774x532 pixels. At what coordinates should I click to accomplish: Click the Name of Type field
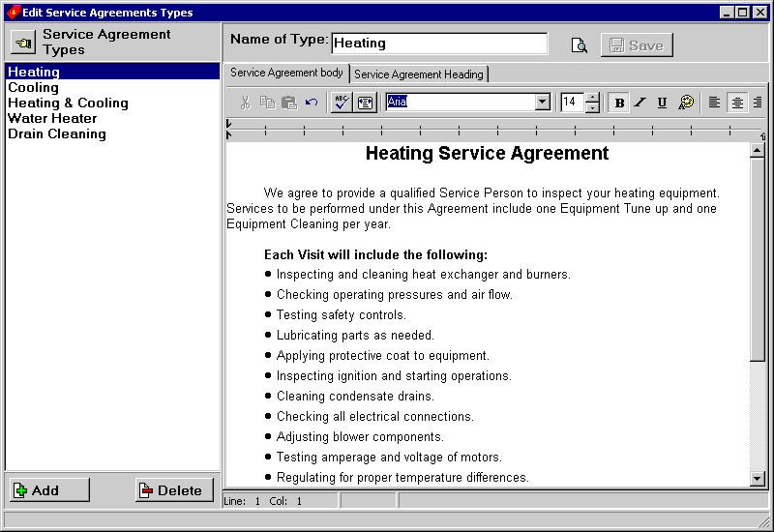(x=439, y=44)
